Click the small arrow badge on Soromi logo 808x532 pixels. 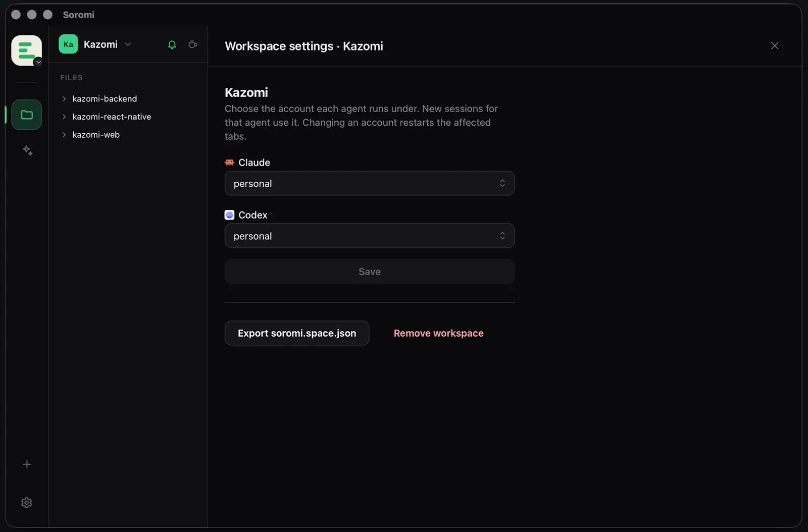[38, 62]
